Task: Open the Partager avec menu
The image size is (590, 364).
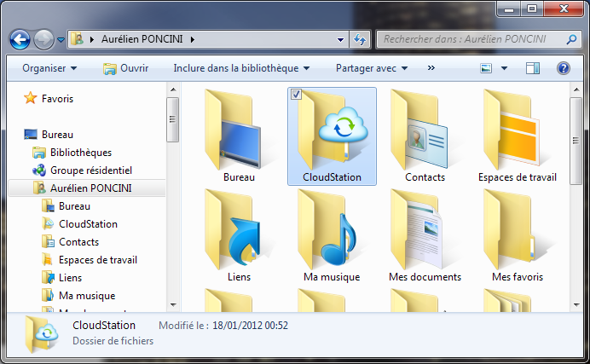Action: 372,68
